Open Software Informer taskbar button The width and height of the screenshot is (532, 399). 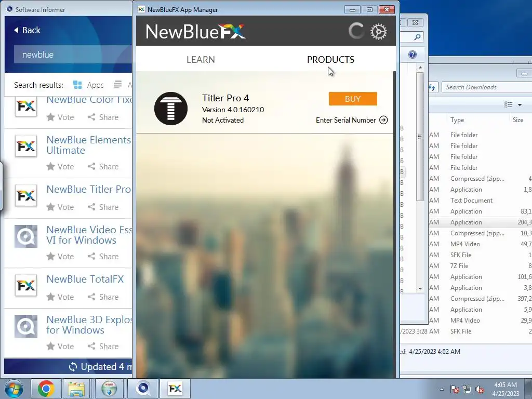tap(143, 389)
